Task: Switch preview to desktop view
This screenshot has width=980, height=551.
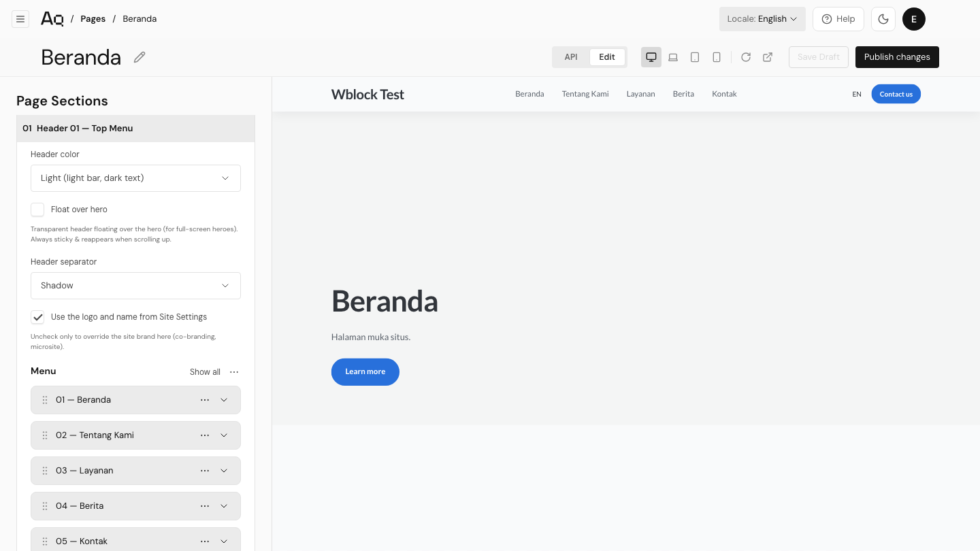Action: coord(651,57)
